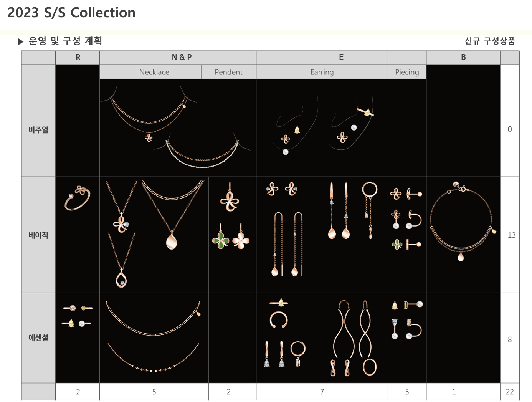
Task: Select the grand total "22" cell
Action: (x=510, y=392)
